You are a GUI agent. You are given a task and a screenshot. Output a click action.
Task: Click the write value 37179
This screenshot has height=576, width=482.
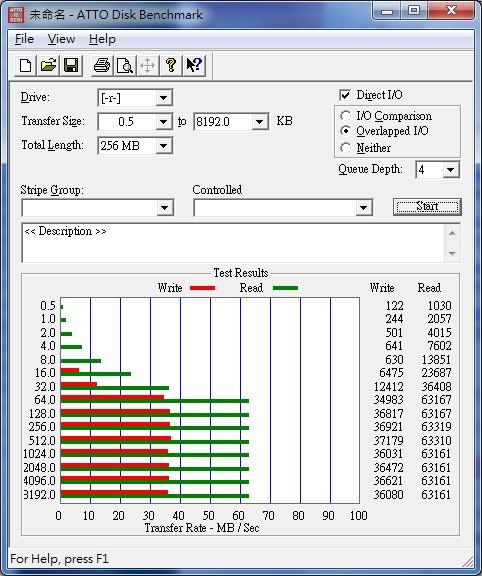[x=388, y=440]
